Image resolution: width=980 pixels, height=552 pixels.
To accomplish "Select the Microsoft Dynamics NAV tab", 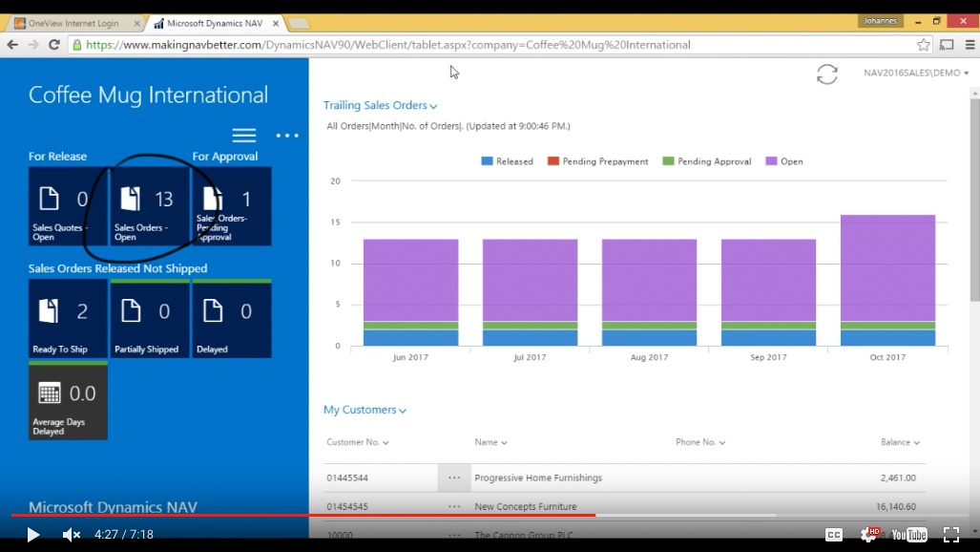I will [x=215, y=23].
